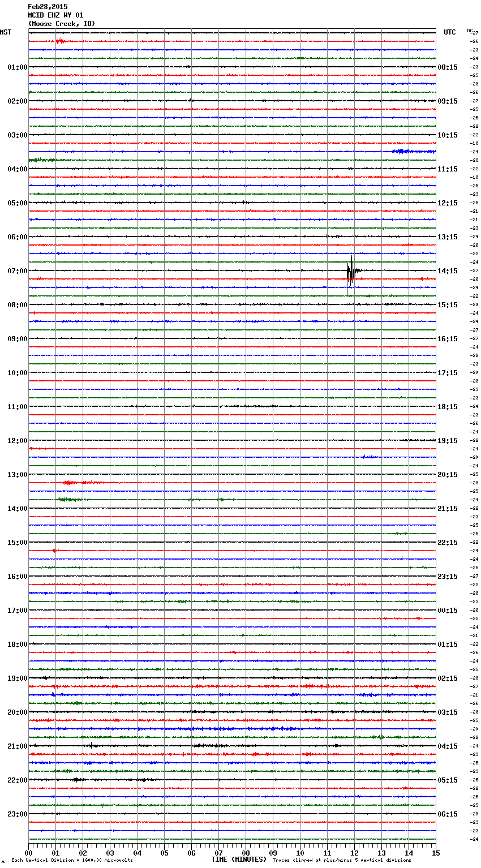Image resolution: width=481 pixels, height=868 pixels.
Task: Click the 'TIME (MINUTES)' axis title
Action: [239, 860]
